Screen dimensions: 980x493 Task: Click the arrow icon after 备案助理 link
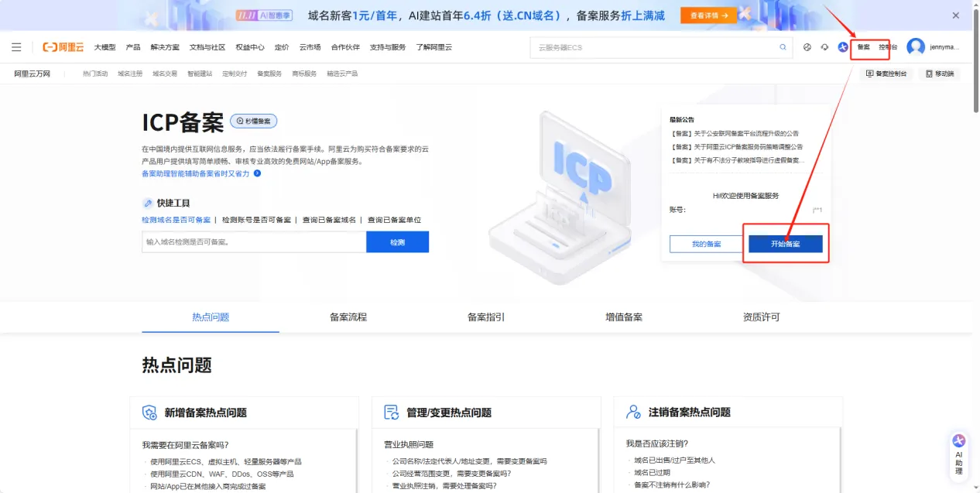(x=258, y=173)
